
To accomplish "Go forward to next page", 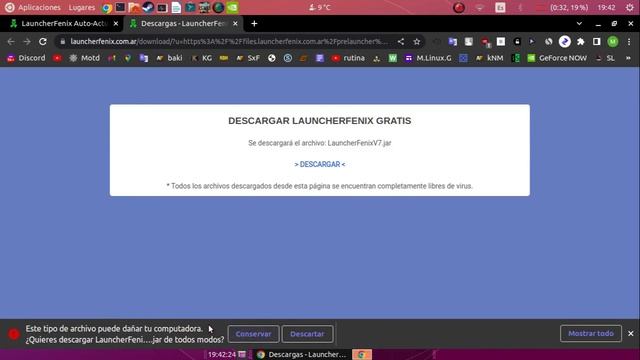I will click(x=27, y=42).
